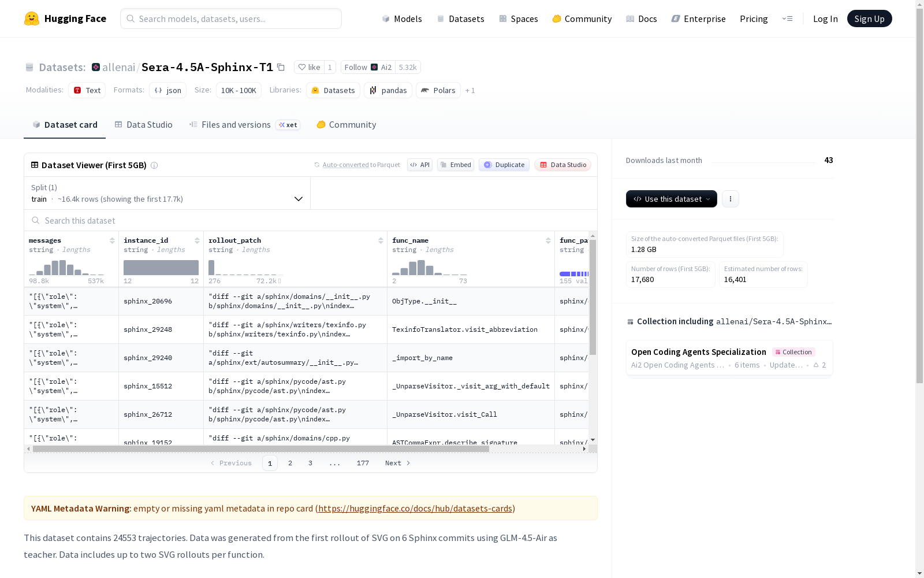The height and width of the screenshot is (578, 924).
Task: Click the table's horizontal scrollbar
Action: [261, 449]
